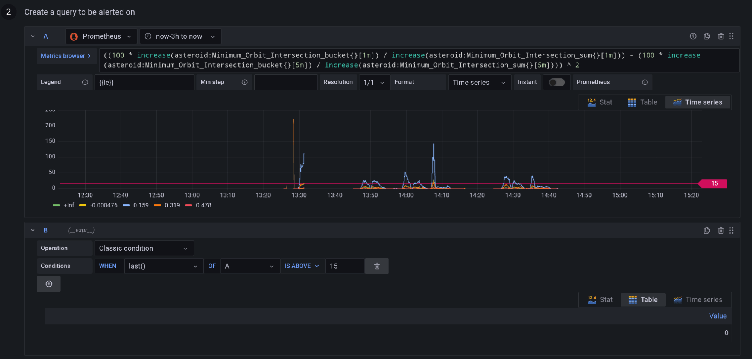Click the WHEN label in Conditions row
The image size is (752, 360).
click(x=108, y=266)
